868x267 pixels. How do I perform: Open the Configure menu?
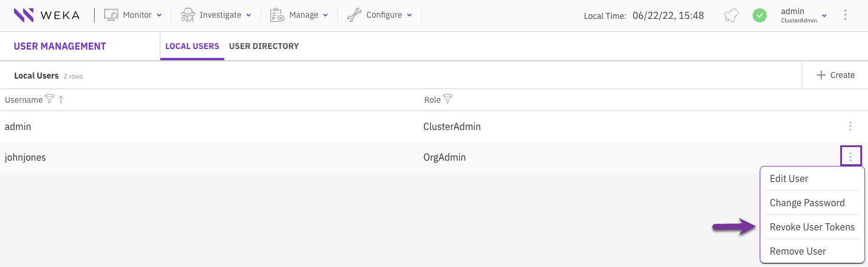(x=379, y=15)
